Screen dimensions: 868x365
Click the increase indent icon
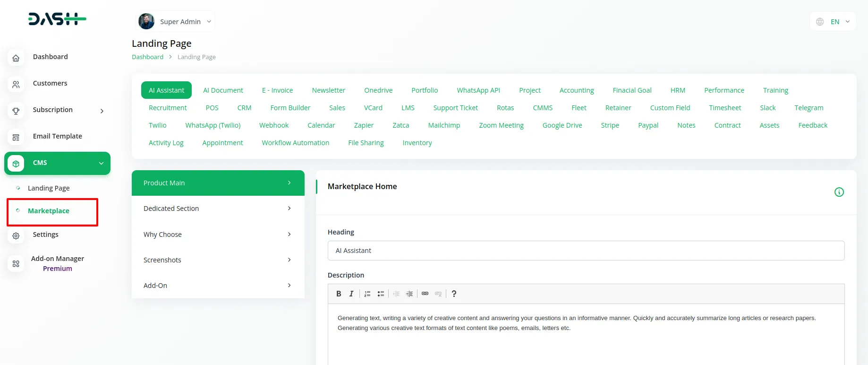click(409, 294)
